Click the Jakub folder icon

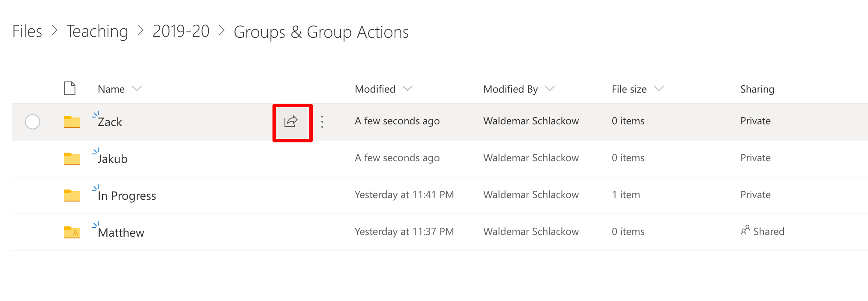tap(72, 159)
